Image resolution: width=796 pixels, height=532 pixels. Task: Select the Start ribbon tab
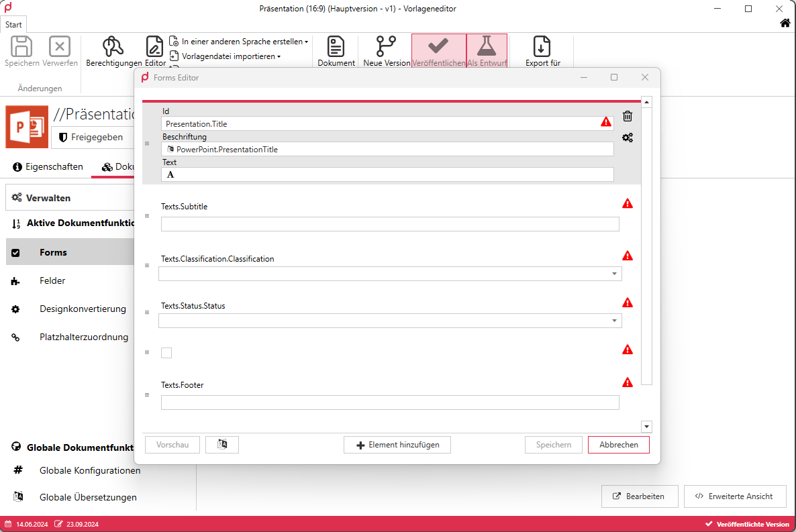13,24
